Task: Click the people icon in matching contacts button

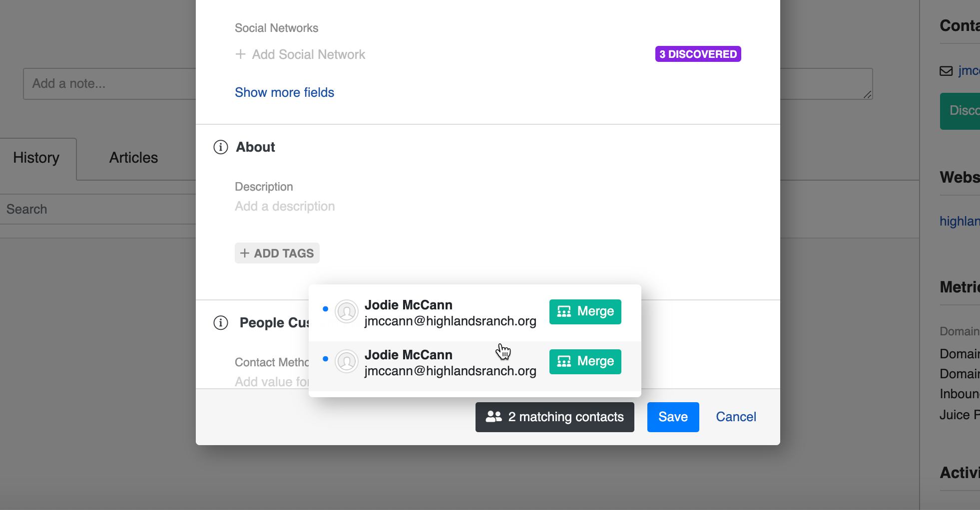Action: point(493,417)
